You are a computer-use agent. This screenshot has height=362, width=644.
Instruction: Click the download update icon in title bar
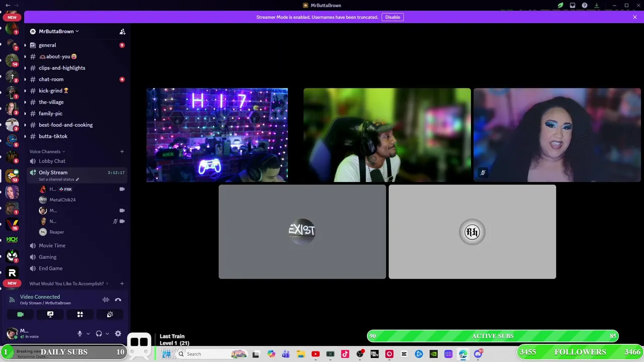coord(597,6)
